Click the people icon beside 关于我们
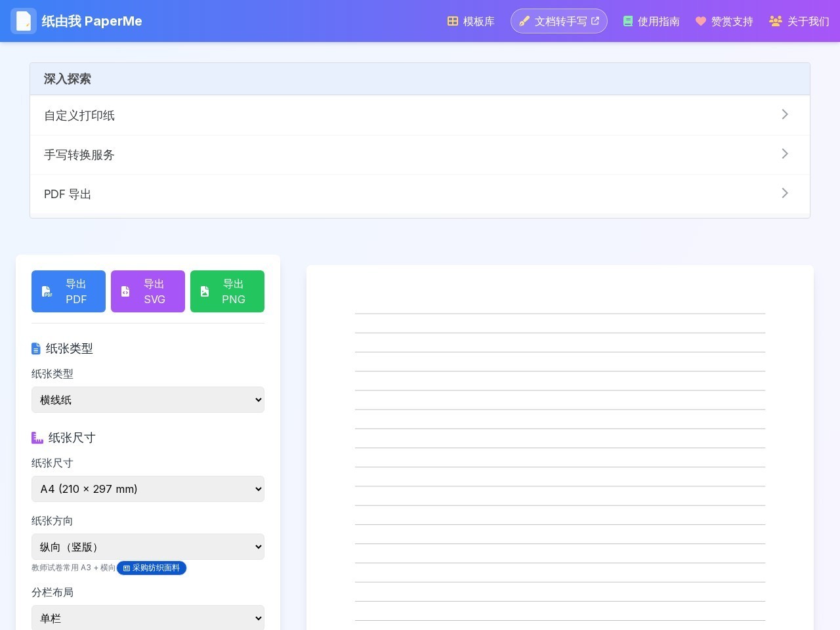The width and height of the screenshot is (840, 630). coord(776,21)
